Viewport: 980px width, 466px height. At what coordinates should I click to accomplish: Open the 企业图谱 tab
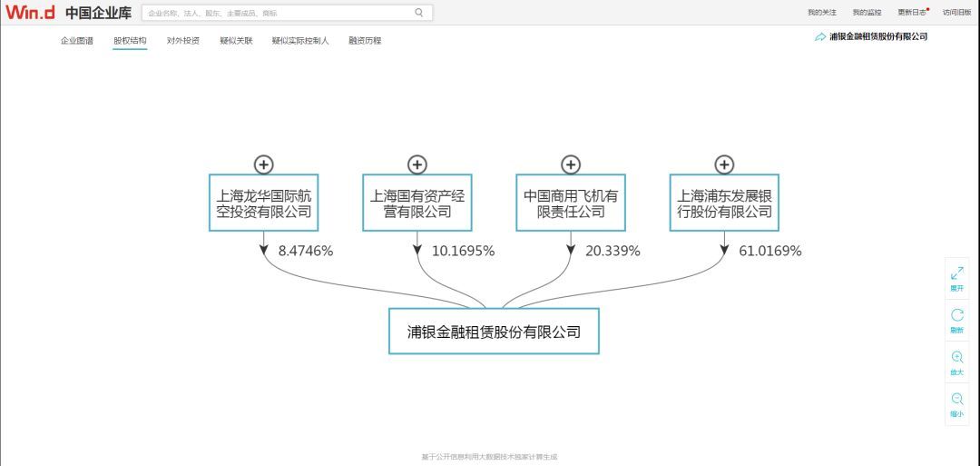(x=77, y=41)
